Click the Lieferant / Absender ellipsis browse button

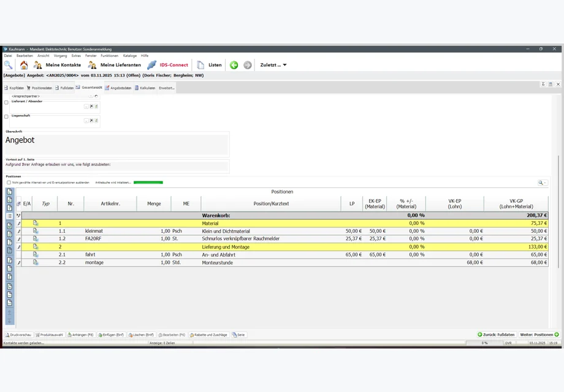(x=86, y=107)
